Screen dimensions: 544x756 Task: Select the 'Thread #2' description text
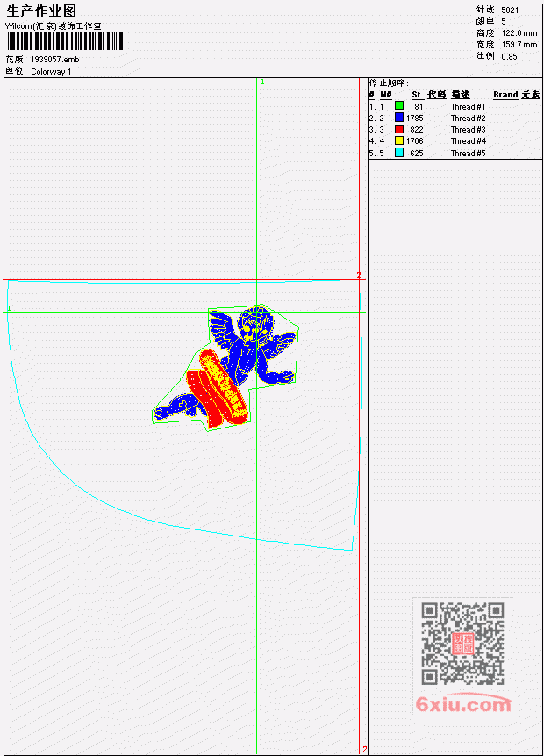468,119
